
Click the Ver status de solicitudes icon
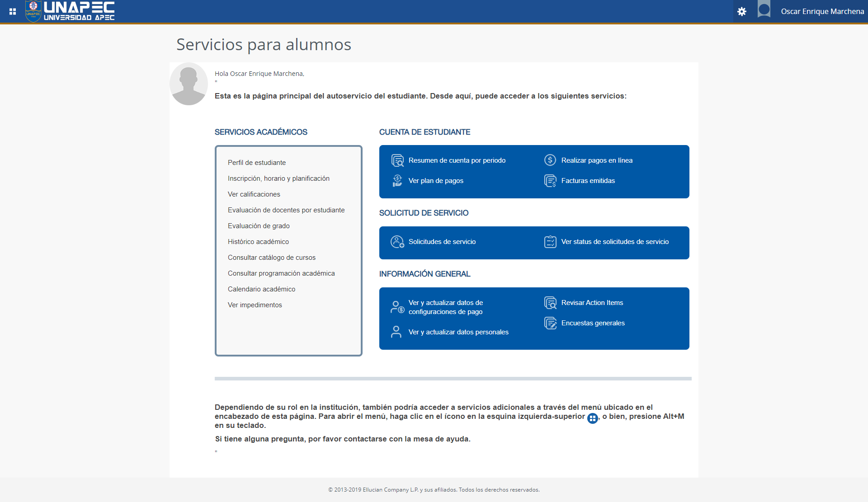[x=550, y=242]
